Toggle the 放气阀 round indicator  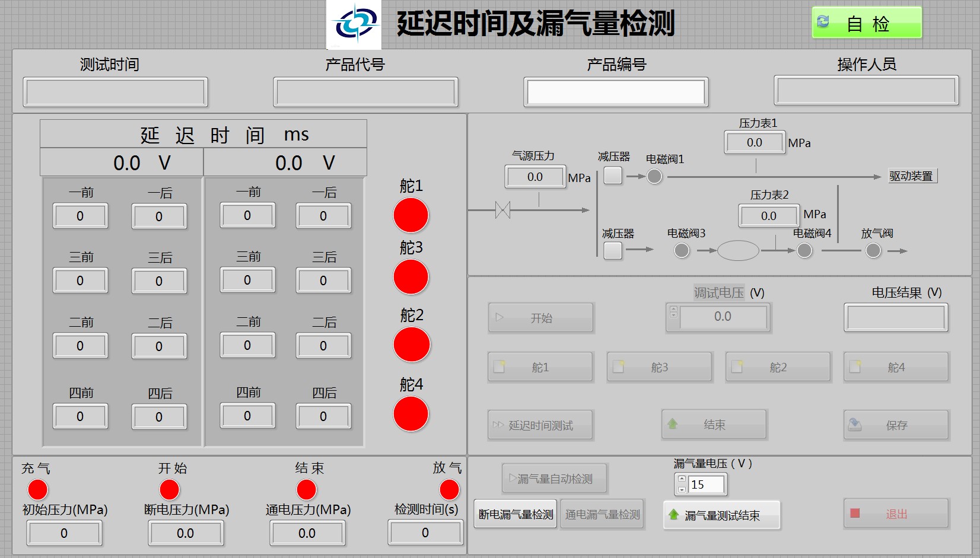(x=873, y=250)
